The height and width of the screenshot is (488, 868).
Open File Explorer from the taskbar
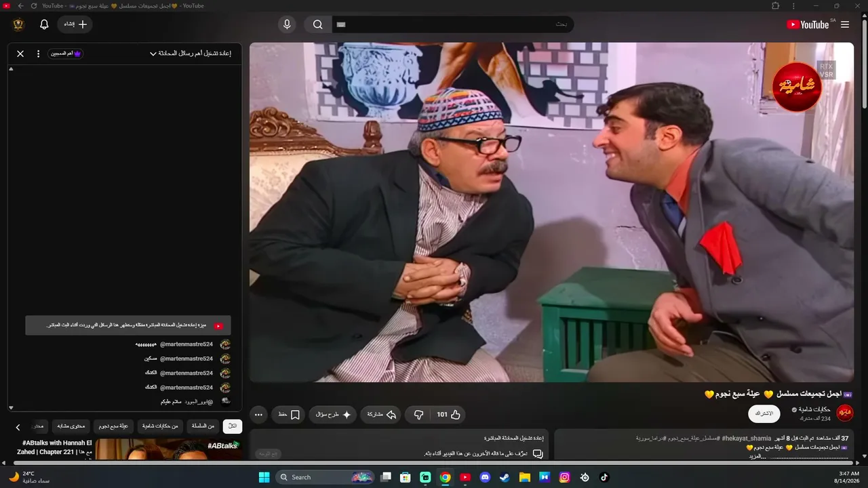pos(525,477)
